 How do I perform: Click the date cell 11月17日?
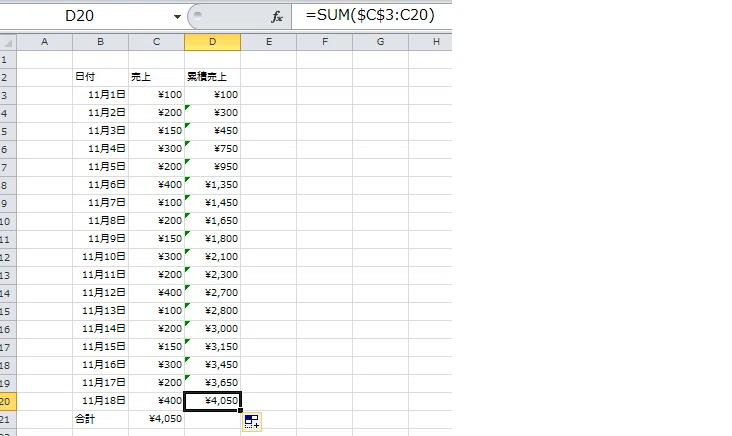point(100,383)
